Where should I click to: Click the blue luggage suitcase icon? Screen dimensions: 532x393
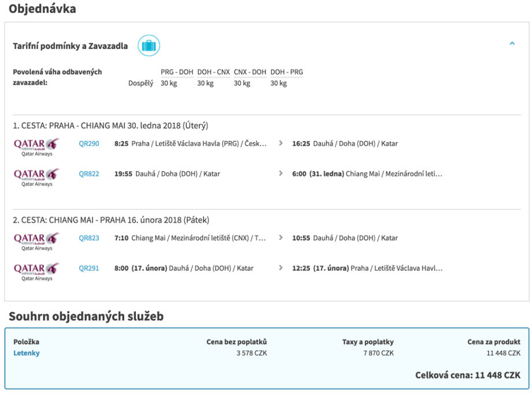coord(149,46)
